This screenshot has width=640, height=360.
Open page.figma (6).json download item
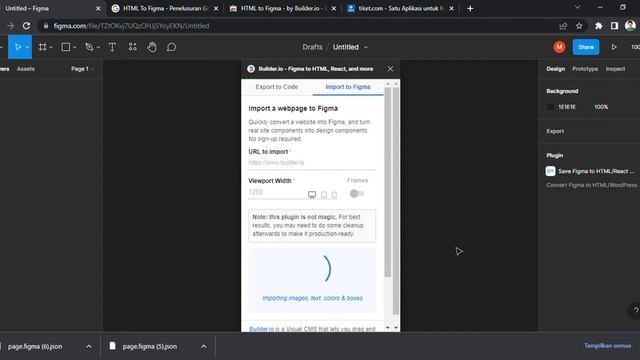click(x=35, y=347)
